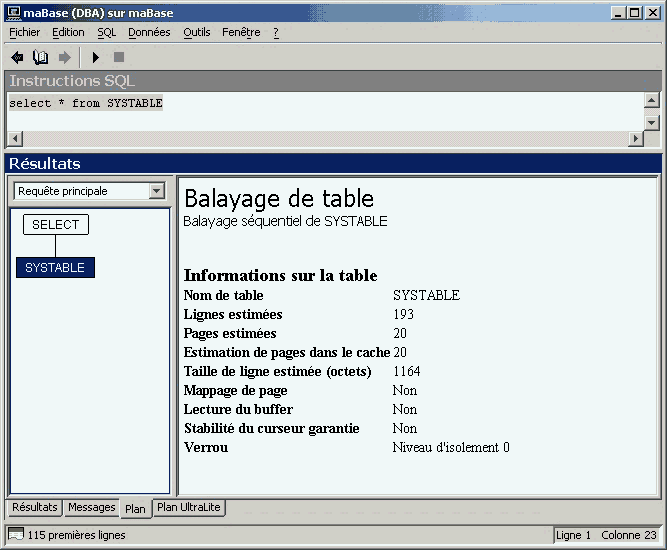Open the SQL history book icon
Viewport: 667px width, 550px height.
pyautogui.click(x=41, y=57)
